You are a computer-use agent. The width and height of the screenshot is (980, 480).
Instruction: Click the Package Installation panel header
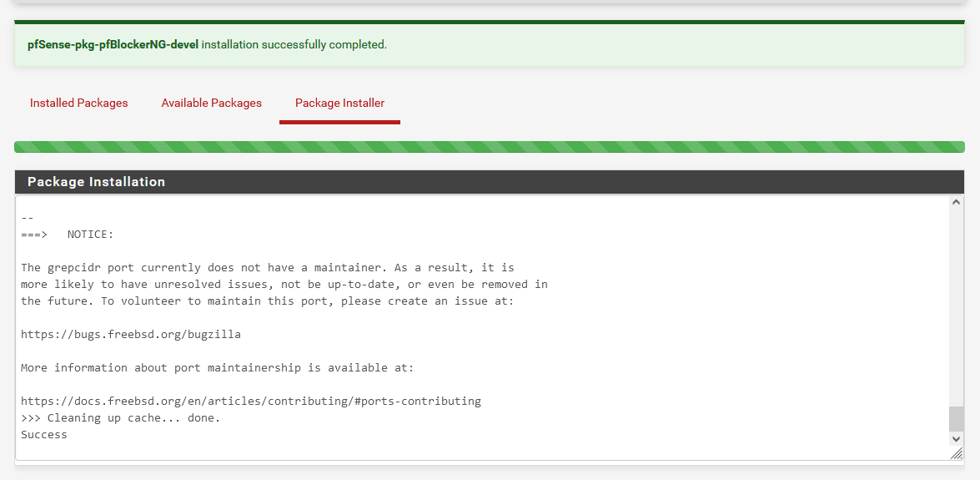490,181
